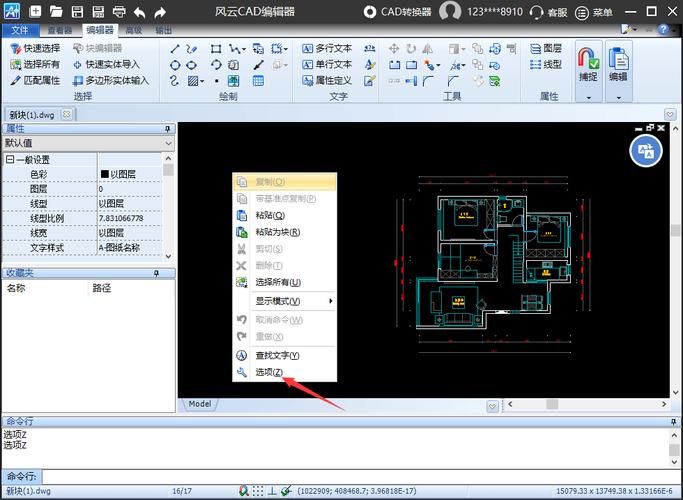Viewport: 683px width, 500px height.
Task: Click the Redo arrow in title bar
Action: pos(160,12)
